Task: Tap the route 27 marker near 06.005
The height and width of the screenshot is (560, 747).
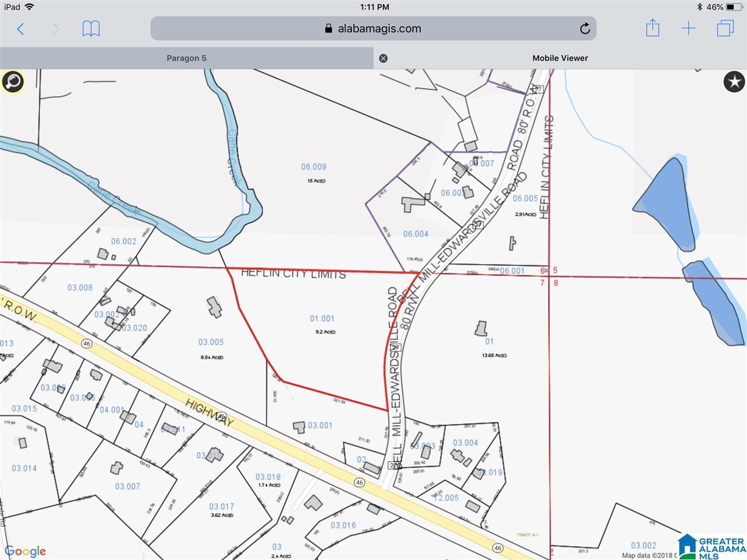Action: point(479,224)
